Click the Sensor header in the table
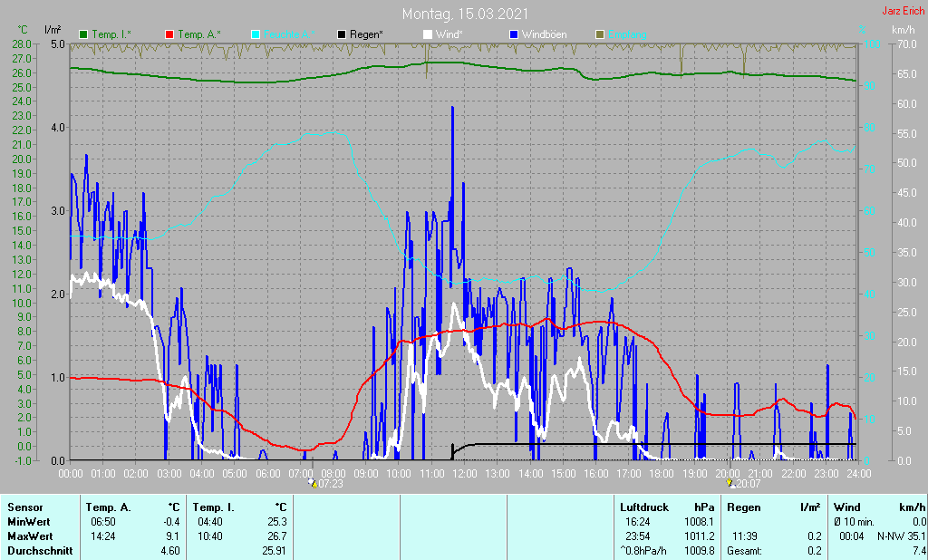This screenshot has width=928, height=560. pos(25,507)
